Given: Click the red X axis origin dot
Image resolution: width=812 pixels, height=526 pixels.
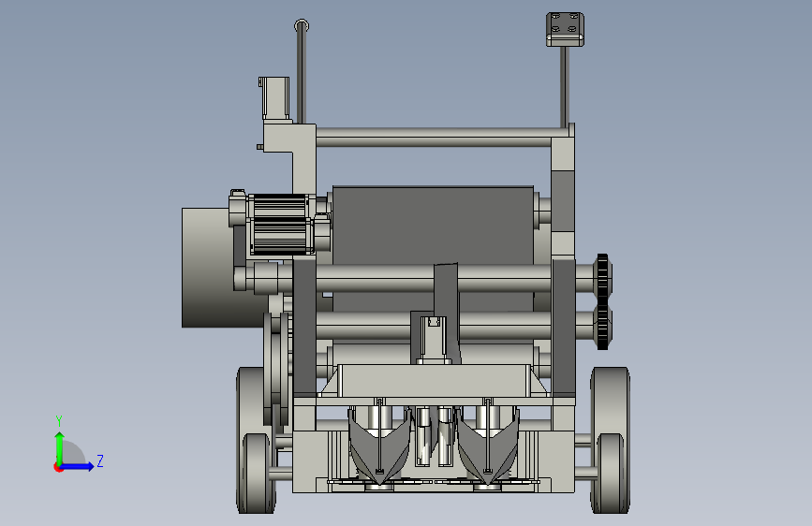Looking at the screenshot, I should (x=58, y=468).
